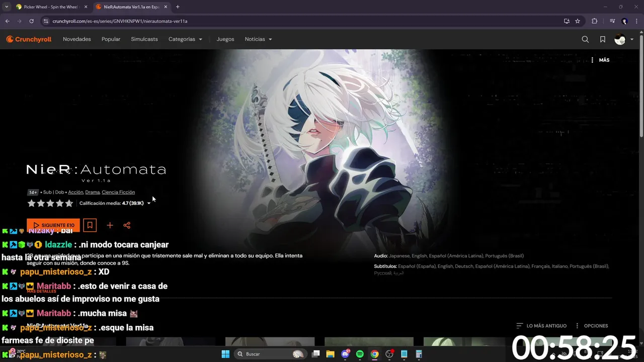Click the Crunchyroll logo
Screen dimensions: 644x362
(29, 39)
